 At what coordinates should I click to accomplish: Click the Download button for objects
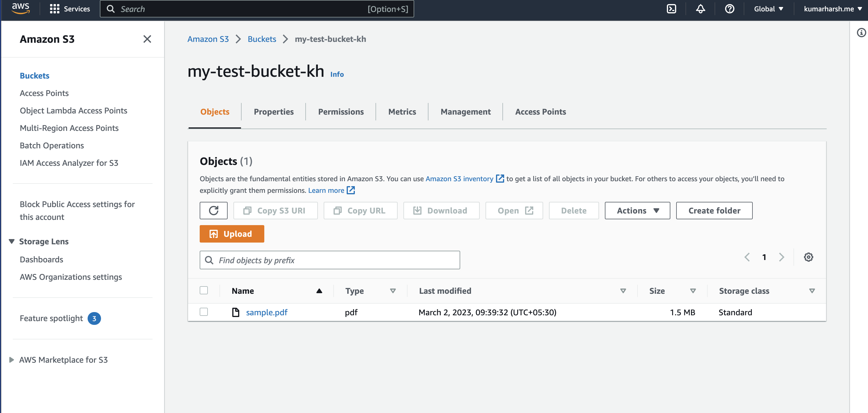[x=441, y=210]
